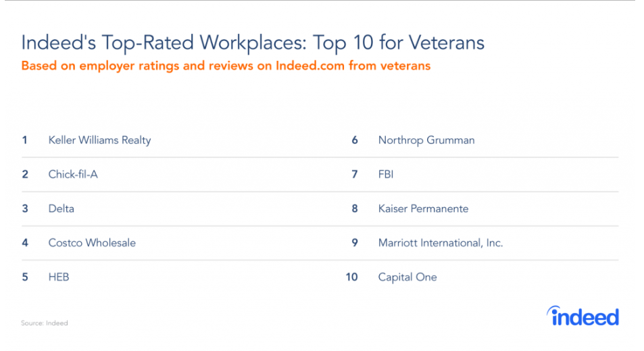Click rank number 1
644x351 pixels.
click(x=24, y=140)
